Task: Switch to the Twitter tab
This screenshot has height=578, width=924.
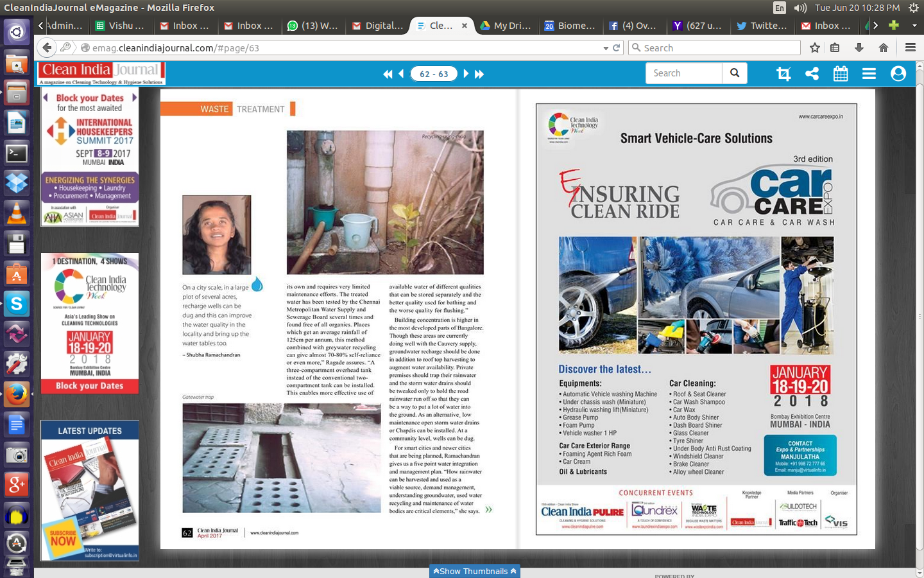Action: click(x=762, y=26)
